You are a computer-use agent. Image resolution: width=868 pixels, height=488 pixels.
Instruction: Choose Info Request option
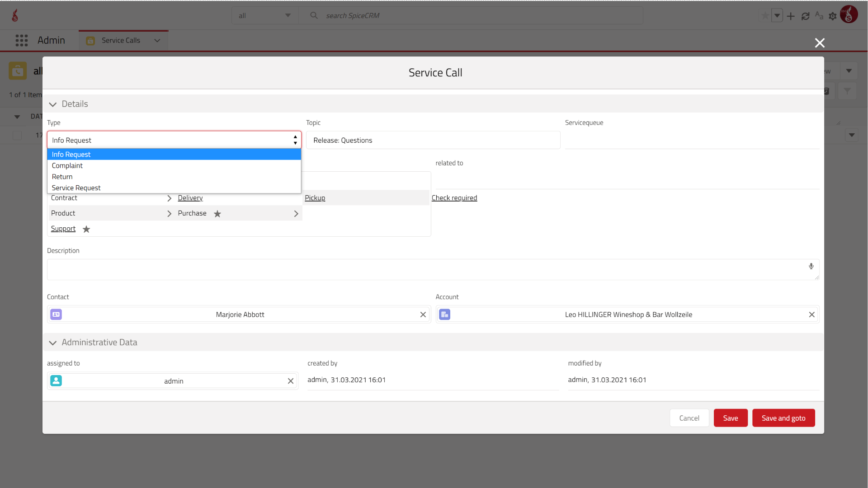174,154
